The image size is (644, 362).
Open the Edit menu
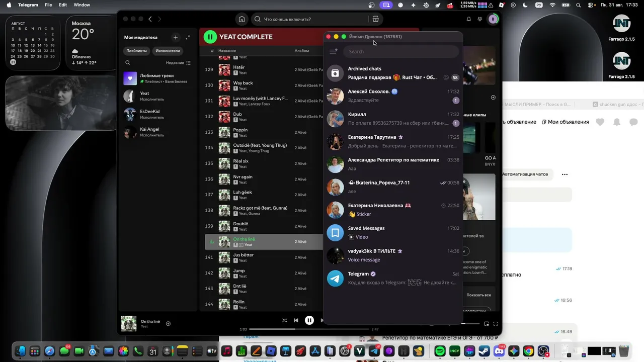click(x=63, y=5)
